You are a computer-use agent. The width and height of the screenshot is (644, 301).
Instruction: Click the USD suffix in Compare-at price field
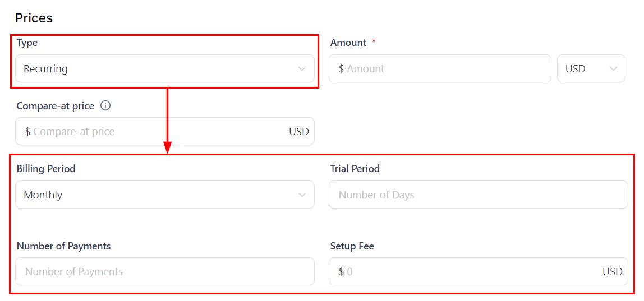point(299,132)
